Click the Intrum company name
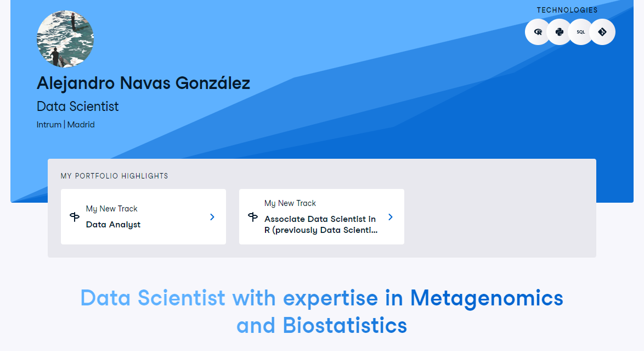644x351 pixels. tap(49, 125)
